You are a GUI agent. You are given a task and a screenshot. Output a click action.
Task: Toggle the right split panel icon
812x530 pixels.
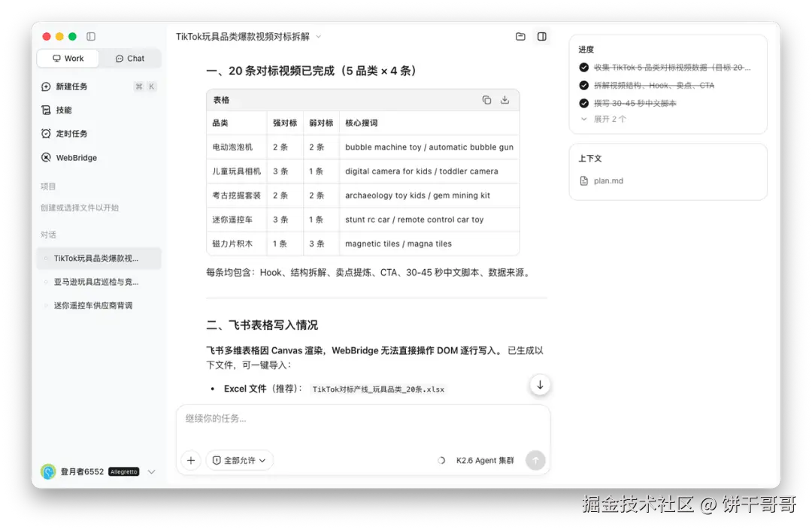[541, 36]
